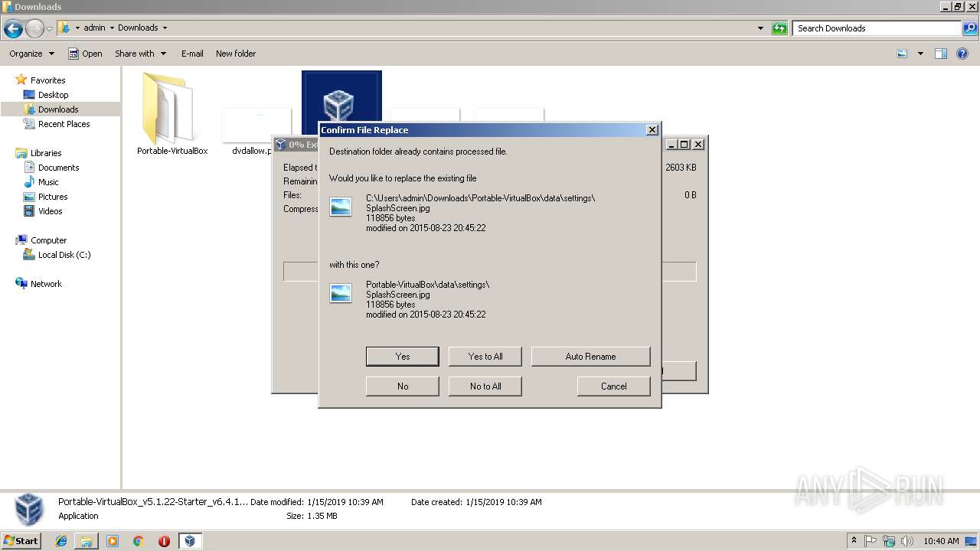Viewport: 980px width, 551px height.
Task: Click E-mail in the toolbar
Action: (x=192, y=54)
